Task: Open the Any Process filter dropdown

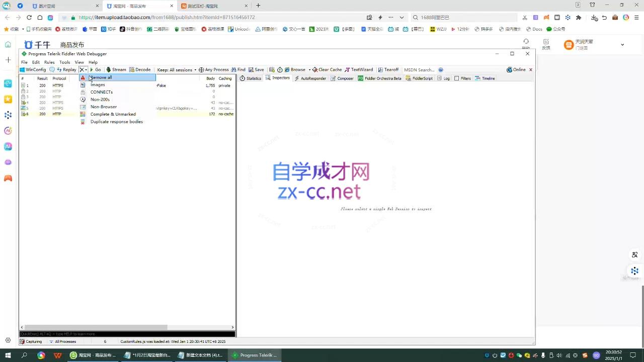Action: 213,69
